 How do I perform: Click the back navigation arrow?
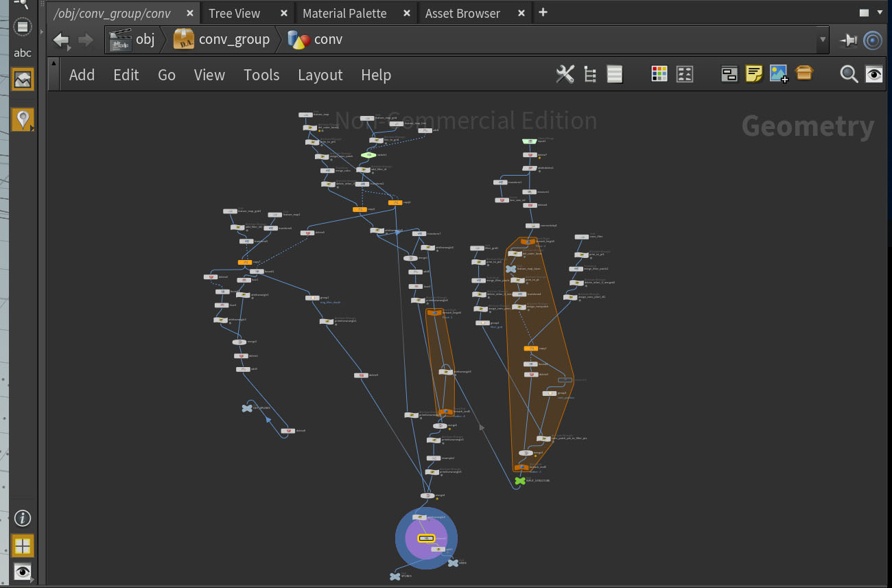tap(61, 39)
